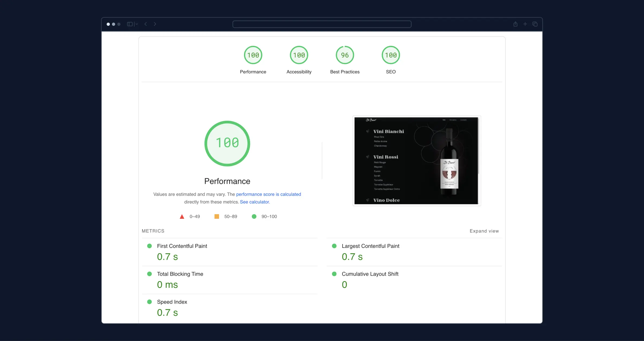Select the Best Practices 96 gauge

(345, 55)
